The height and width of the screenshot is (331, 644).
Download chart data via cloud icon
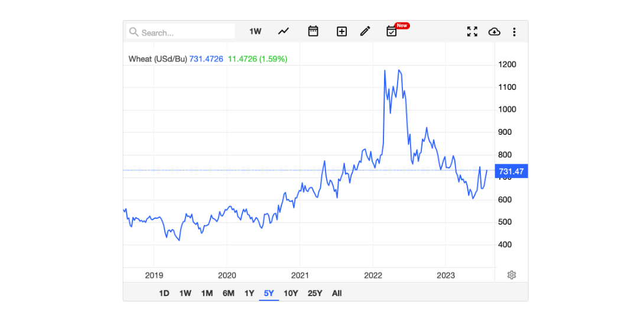click(494, 31)
